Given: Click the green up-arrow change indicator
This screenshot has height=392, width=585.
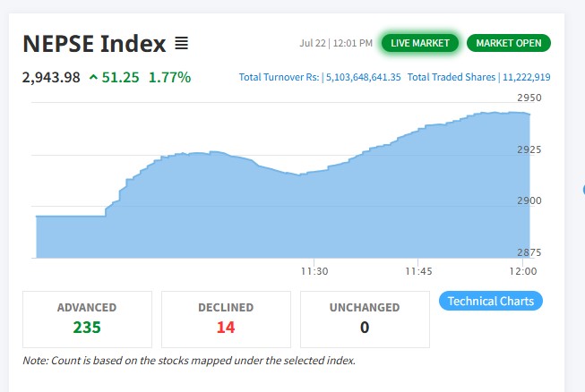Looking at the screenshot, I should pyautogui.click(x=93, y=77).
